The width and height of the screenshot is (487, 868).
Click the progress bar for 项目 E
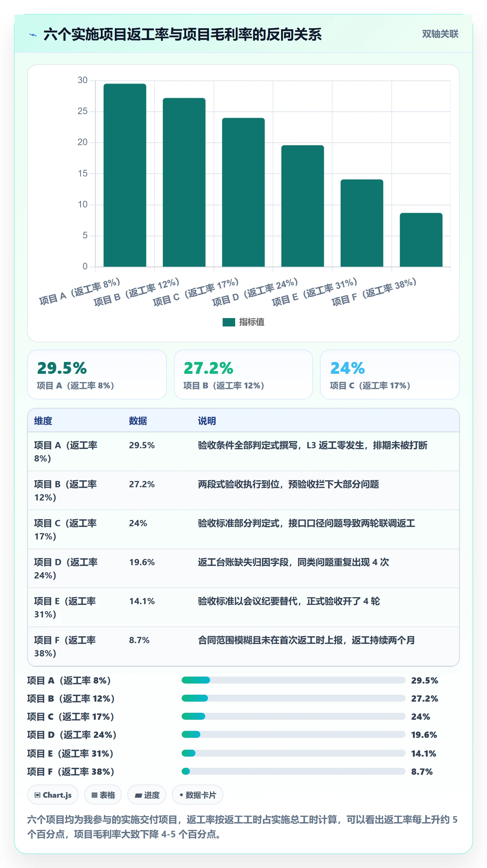pos(293,753)
